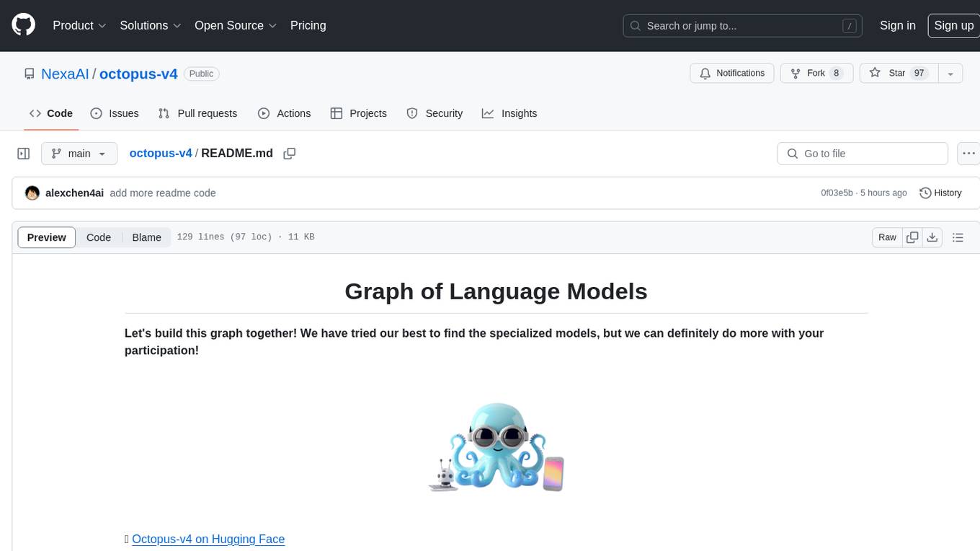Image resolution: width=980 pixels, height=551 pixels.
Task: Select the Preview view toggle
Action: tap(47, 237)
